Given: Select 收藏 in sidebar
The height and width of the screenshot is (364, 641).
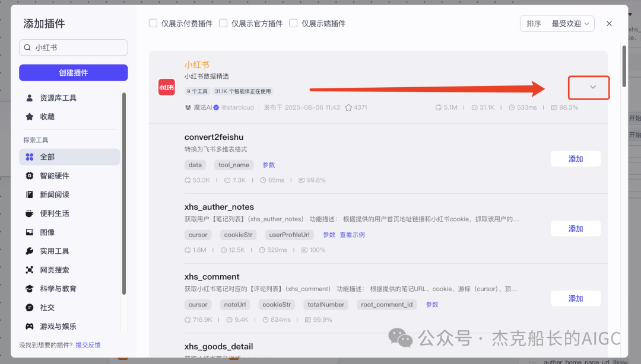Looking at the screenshot, I should tap(69, 117).
